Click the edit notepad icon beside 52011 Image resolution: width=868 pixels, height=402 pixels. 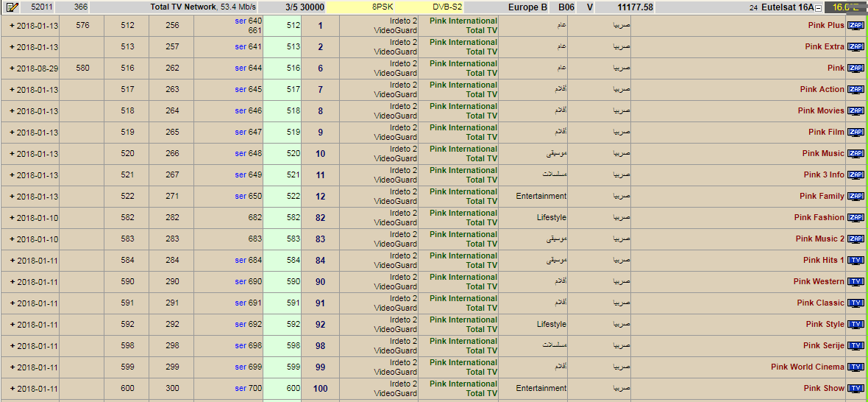[13, 8]
